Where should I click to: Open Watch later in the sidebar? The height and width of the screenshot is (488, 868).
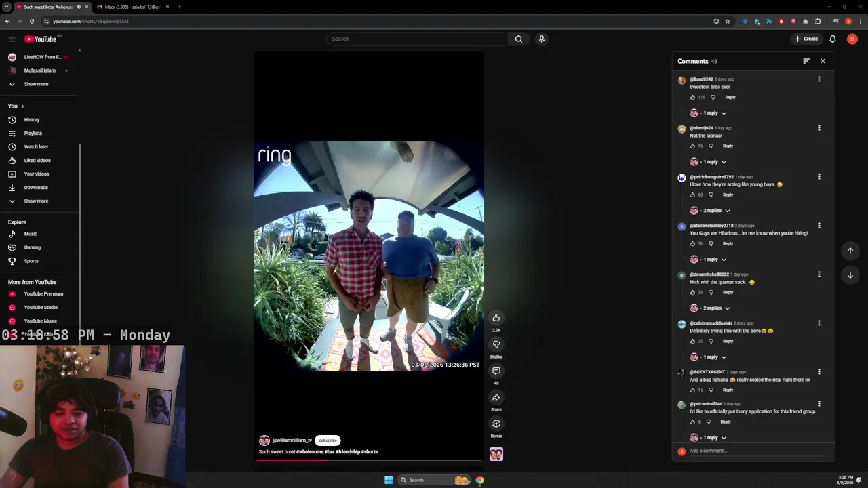36,146
